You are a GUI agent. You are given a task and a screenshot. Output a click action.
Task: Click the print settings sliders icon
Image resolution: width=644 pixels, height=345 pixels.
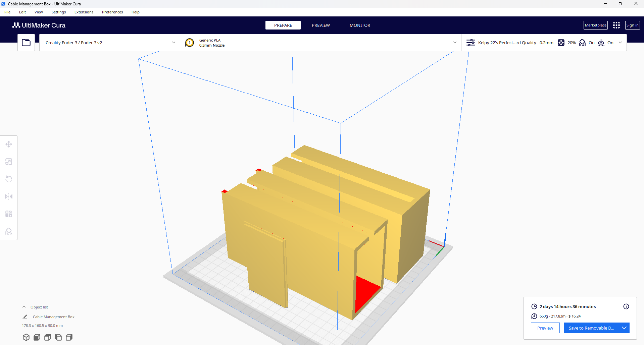click(x=471, y=43)
